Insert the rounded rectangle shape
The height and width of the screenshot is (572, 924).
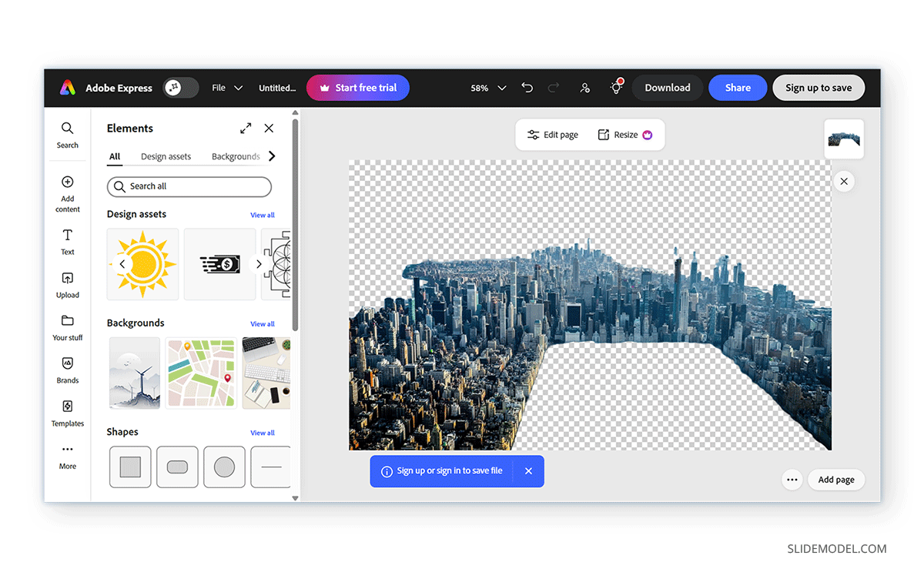(177, 467)
